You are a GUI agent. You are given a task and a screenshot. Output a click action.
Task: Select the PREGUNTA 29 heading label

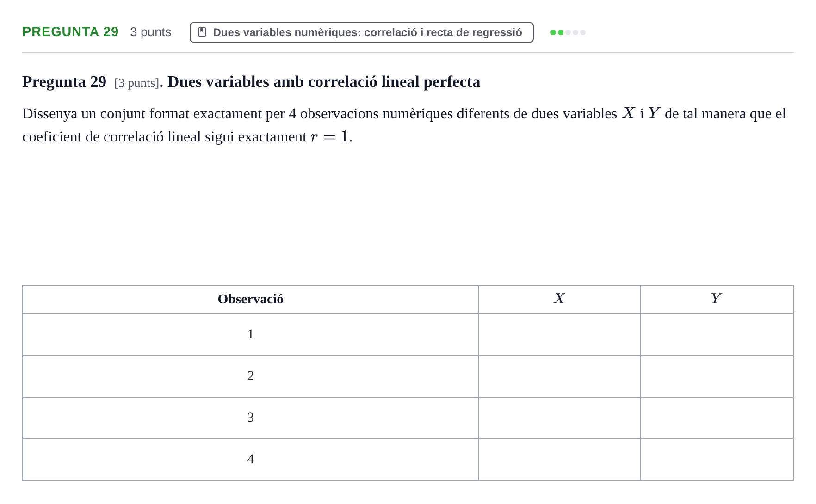click(70, 31)
